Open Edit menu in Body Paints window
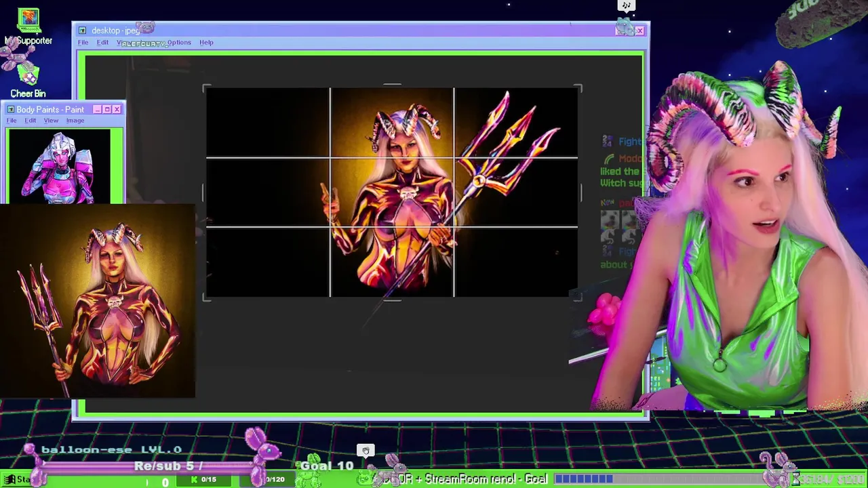Screen dimensions: 868x488 pyautogui.click(x=31, y=121)
